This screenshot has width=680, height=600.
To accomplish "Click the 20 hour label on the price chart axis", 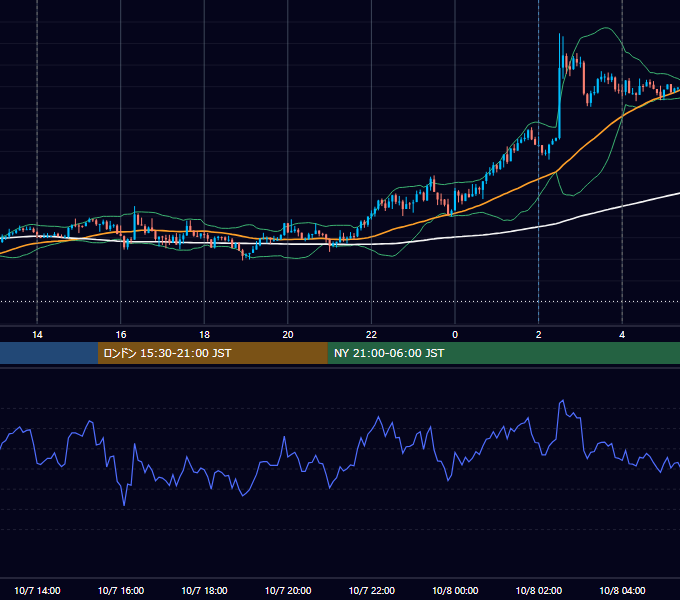I will coord(288,335).
